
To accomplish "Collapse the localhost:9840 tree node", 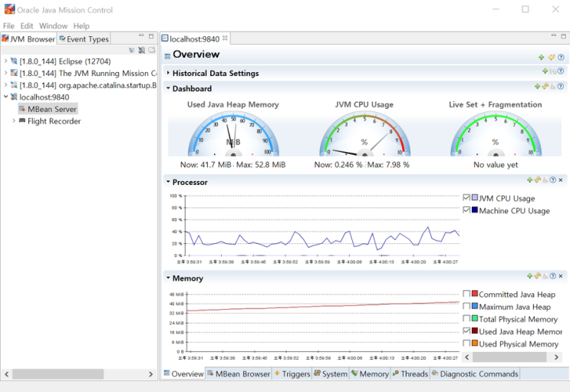I will coord(6,97).
